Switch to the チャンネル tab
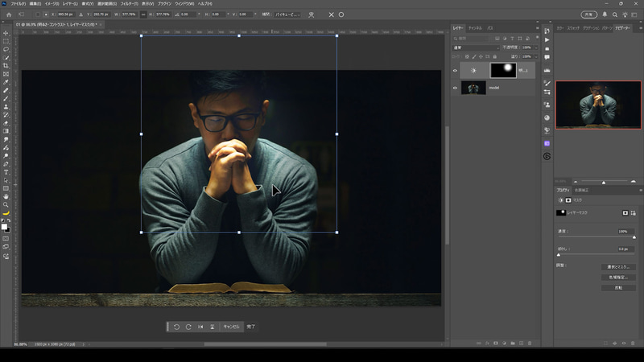 pyautogui.click(x=476, y=28)
